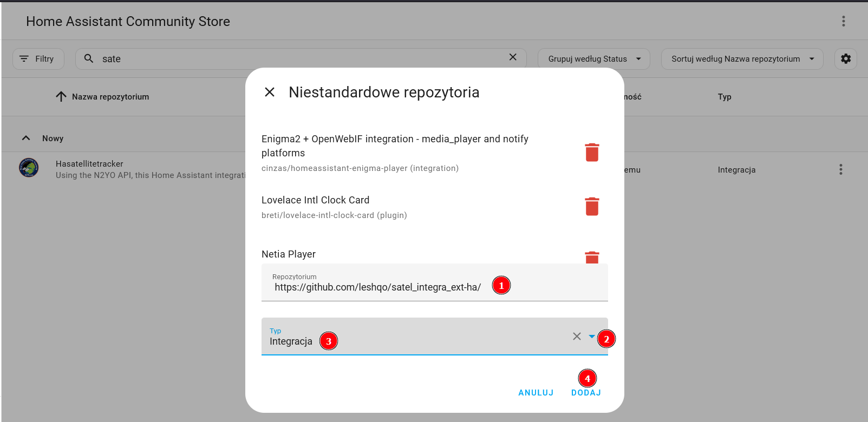Delete the Lovelace Intl Clock Card repository
The image size is (868, 422).
coord(592,207)
